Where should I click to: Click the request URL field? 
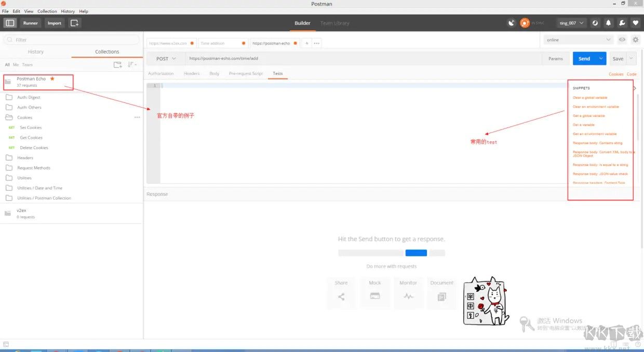click(x=364, y=59)
